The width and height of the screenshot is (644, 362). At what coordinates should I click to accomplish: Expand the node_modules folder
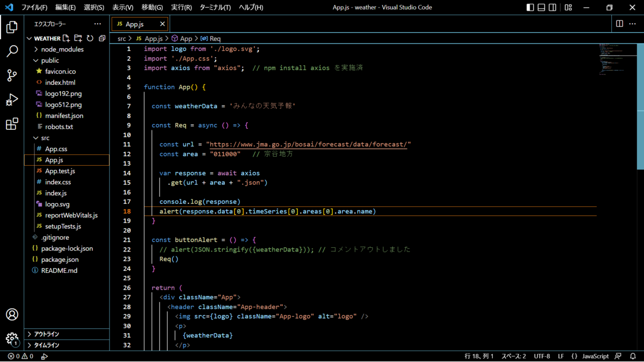pos(67,49)
